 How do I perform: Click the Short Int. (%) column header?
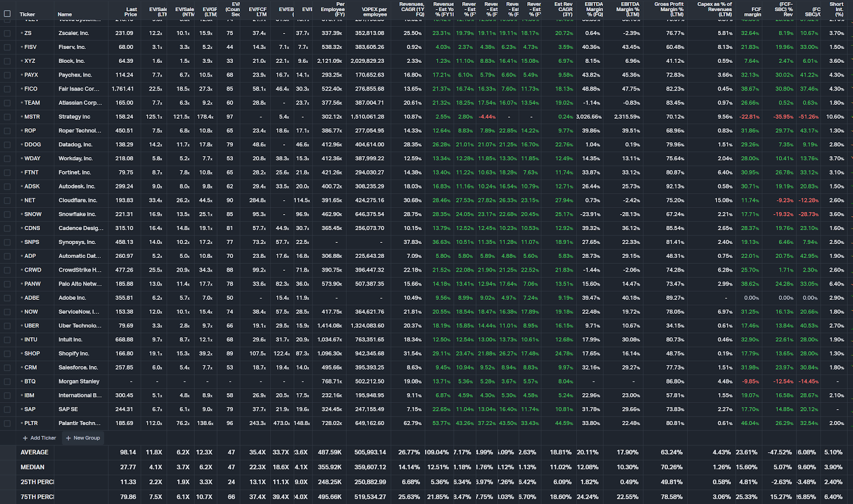click(x=836, y=9)
